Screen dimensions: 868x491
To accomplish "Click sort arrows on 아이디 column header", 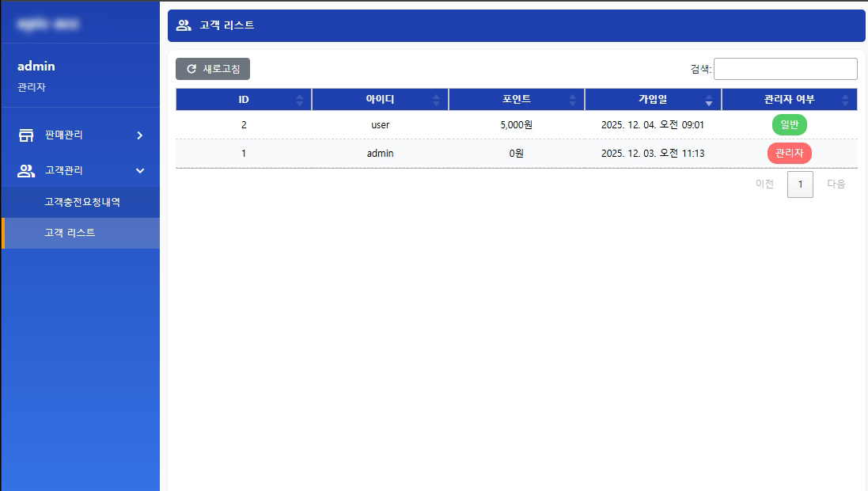I will click(436, 99).
